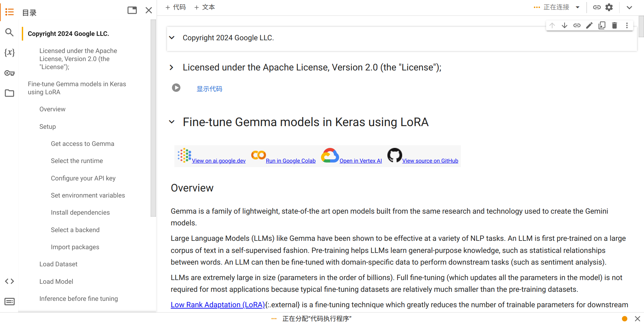644x325 pixels.
Task: Collapse the Fine-tune Gemma models section
Action: point(172,122)
